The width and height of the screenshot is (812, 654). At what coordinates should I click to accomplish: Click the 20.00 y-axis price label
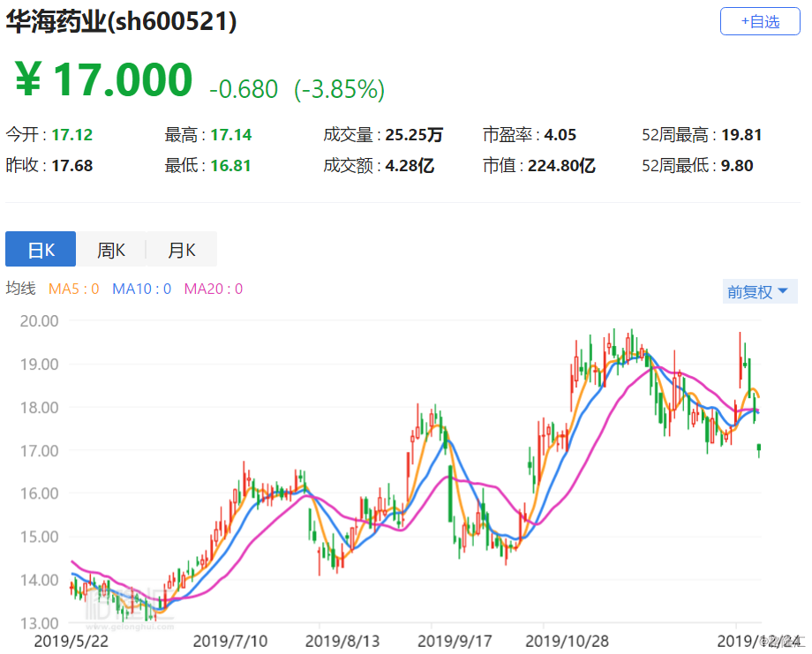pyautogui.click(x=40, y=321)
